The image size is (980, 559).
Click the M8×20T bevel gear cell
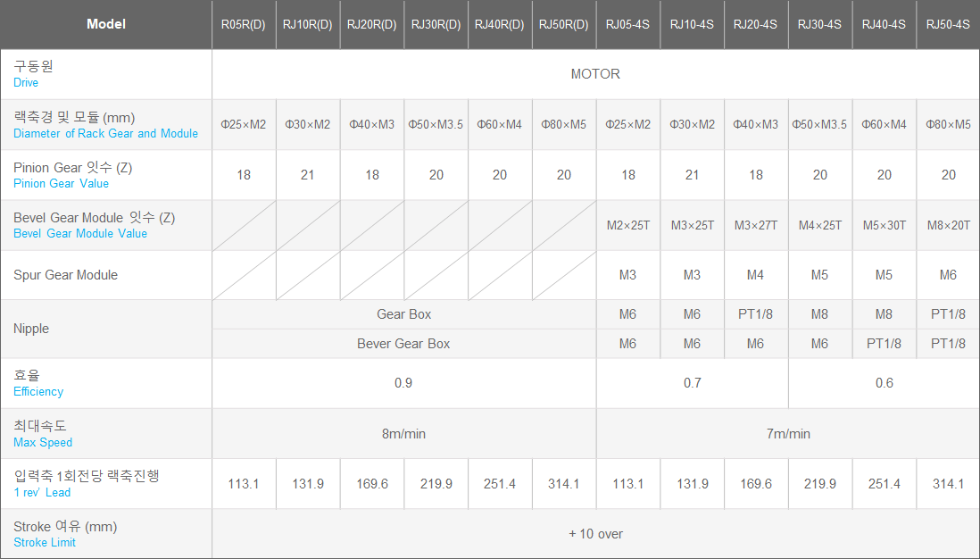coord(948,225)
